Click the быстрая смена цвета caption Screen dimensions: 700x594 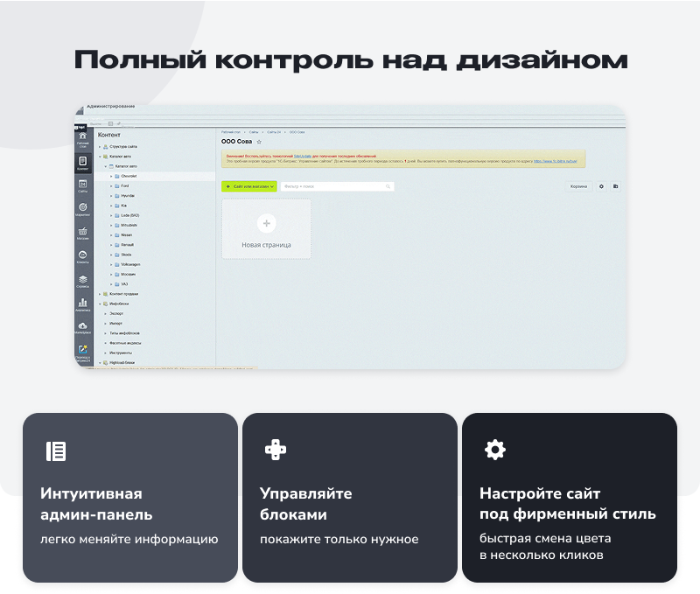point(545,538)
